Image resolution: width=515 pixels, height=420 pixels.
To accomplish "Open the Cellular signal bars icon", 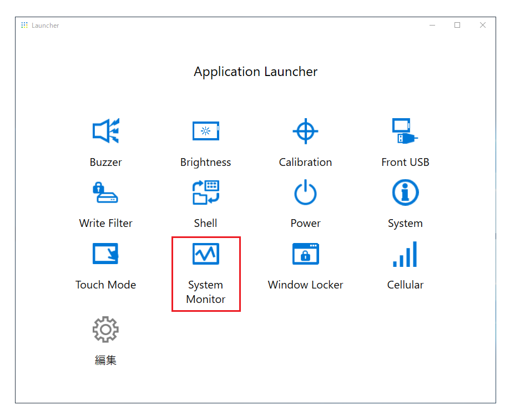I will coord(405,254).
